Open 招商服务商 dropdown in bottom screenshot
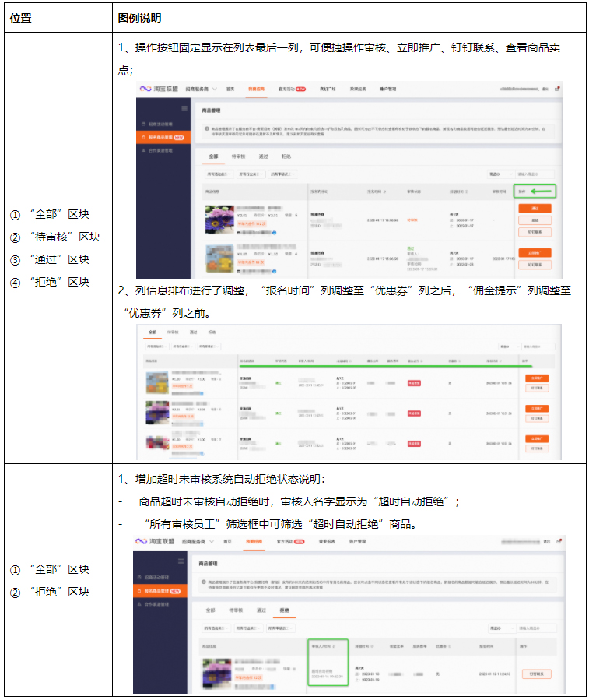Image resolution: width=589 pixels, height=700 pixels. (198, 541)
